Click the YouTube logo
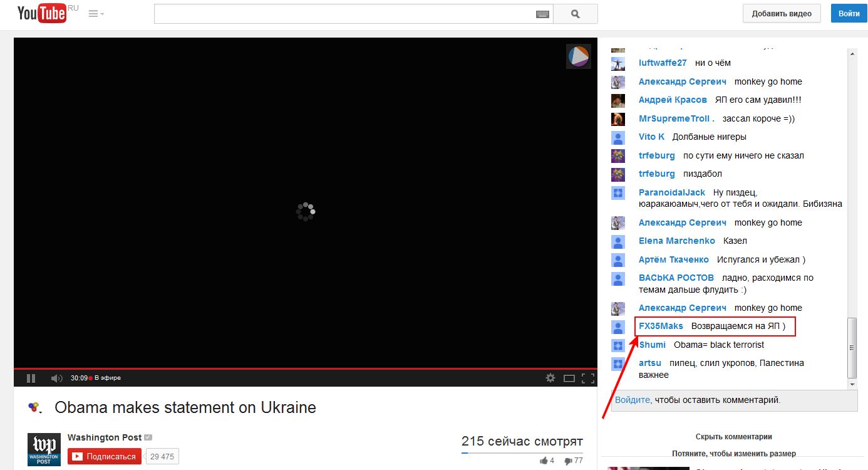 point(43,13)
